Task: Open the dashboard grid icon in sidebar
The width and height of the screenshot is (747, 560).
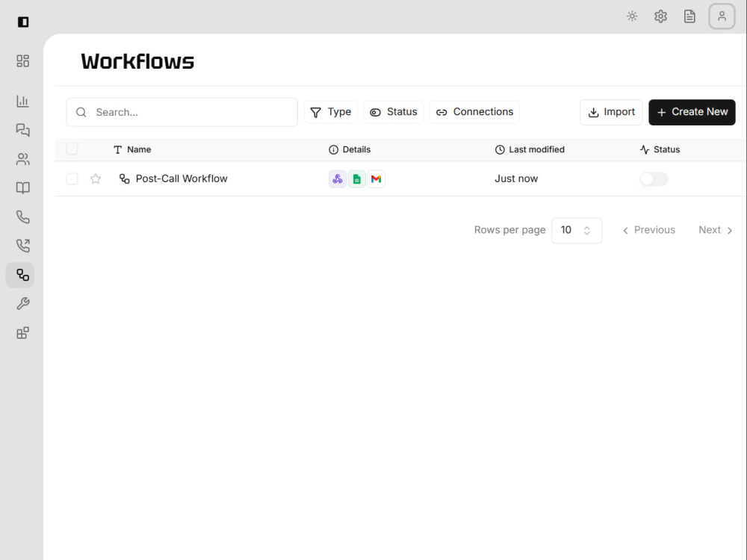Action: pyautogui.click(x=23, y=60)
